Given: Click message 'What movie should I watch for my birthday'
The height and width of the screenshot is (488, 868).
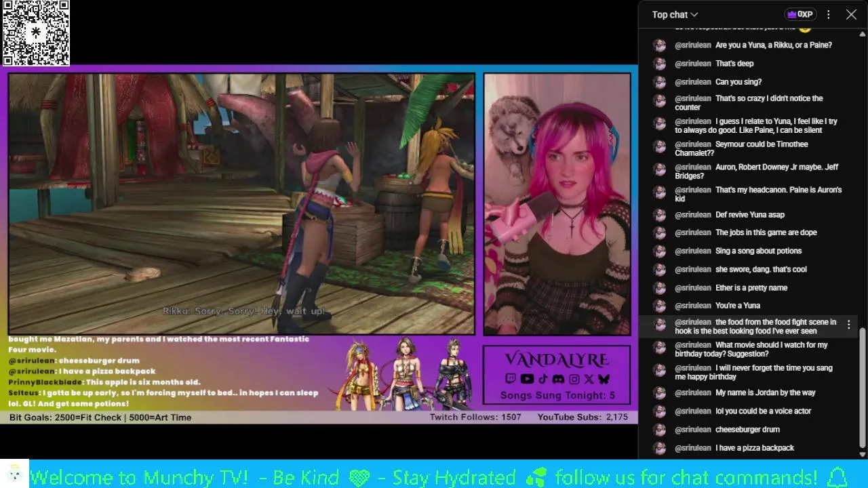Looking at the screenshot, I should click(x=751, y=350).
